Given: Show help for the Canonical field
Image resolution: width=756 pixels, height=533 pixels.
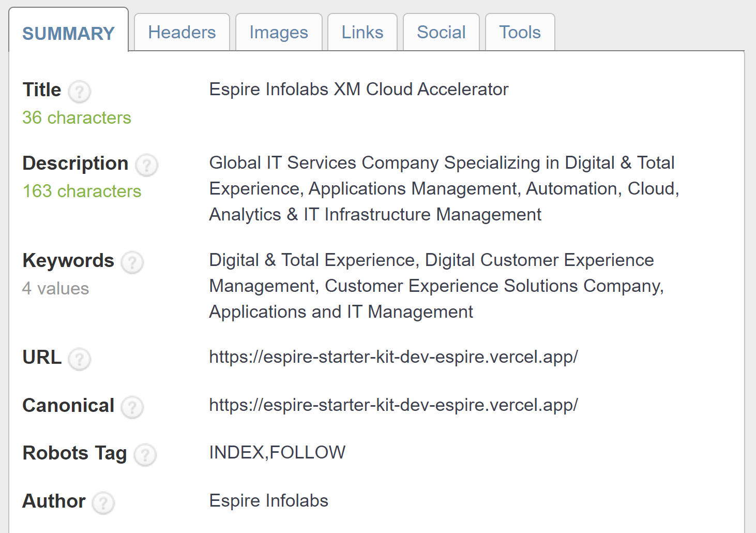Looking at the screenshot, I should pos(132,408).
